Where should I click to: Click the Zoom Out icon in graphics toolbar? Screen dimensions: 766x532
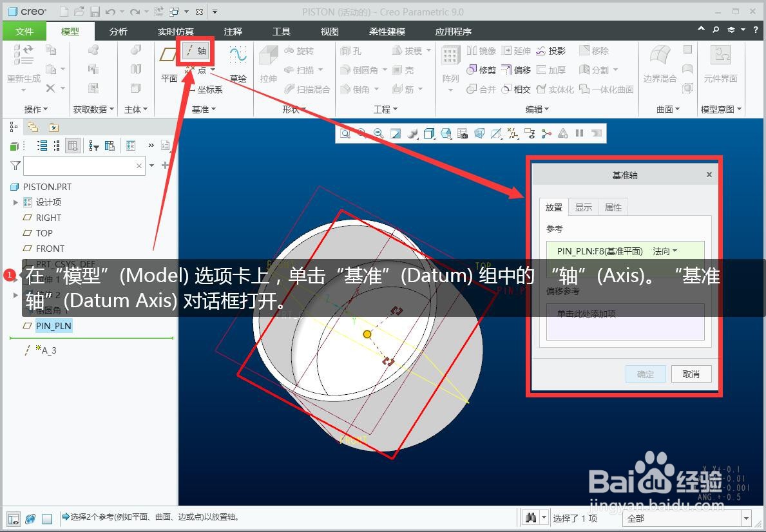378,133
